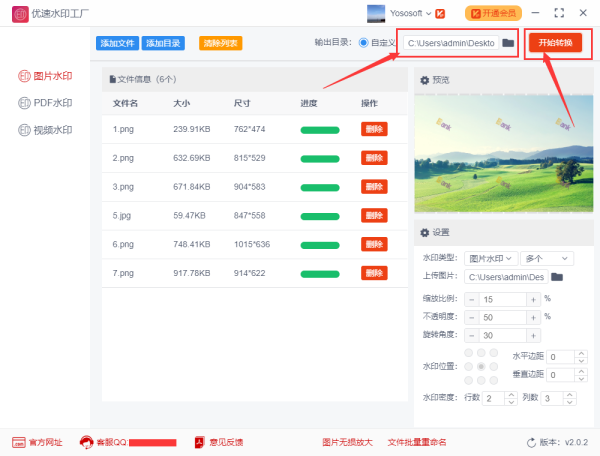Click the user avatar image

(376, 13)
